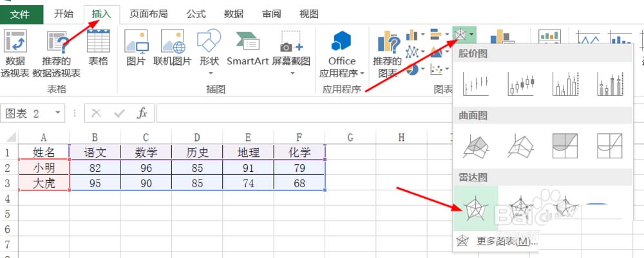Click cell containing 小明

44,168
